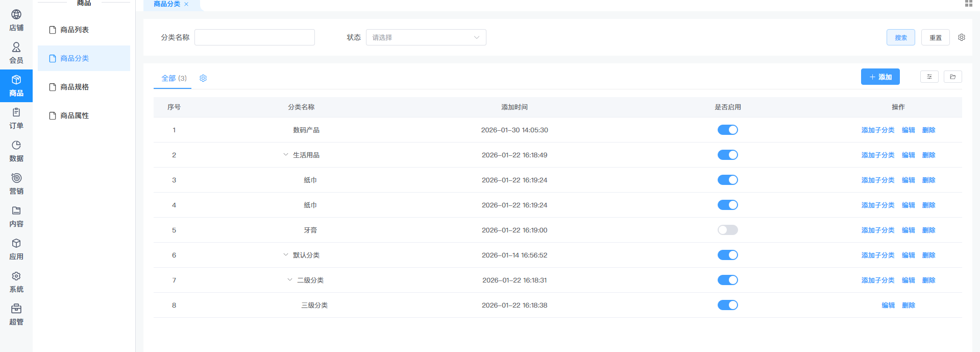
Task: Click the gear icon beside 全部 (3) tab
Action: 203,78
